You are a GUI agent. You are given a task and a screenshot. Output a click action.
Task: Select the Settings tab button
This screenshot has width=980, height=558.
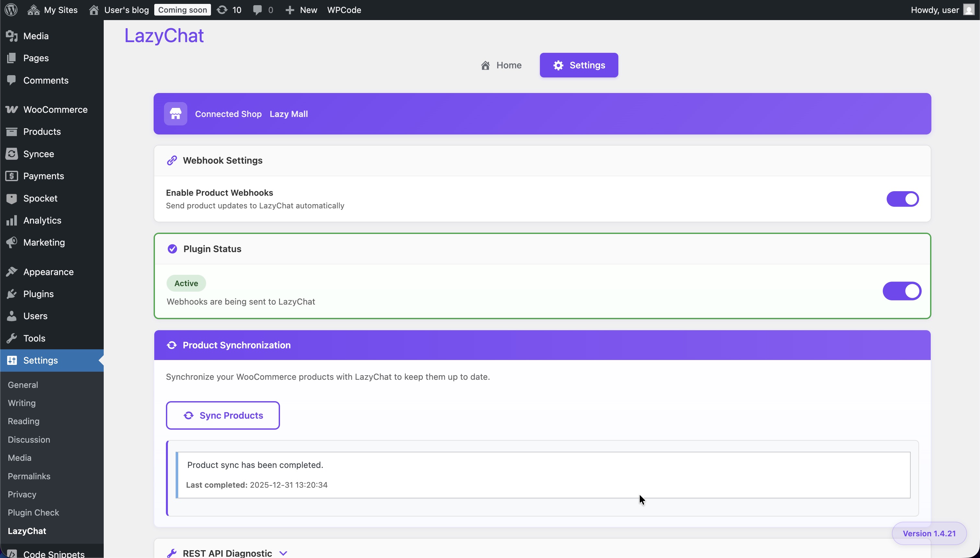pyautogui.click(x=579, y=65)
